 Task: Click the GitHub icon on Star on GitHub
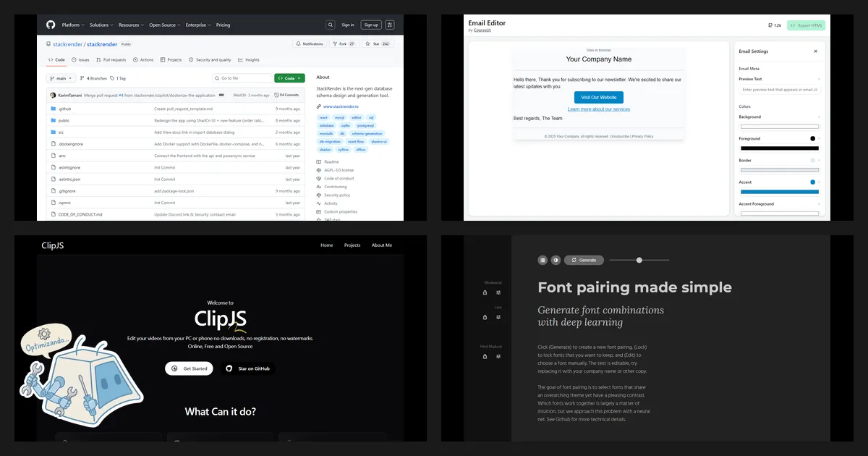click(229, 368)
